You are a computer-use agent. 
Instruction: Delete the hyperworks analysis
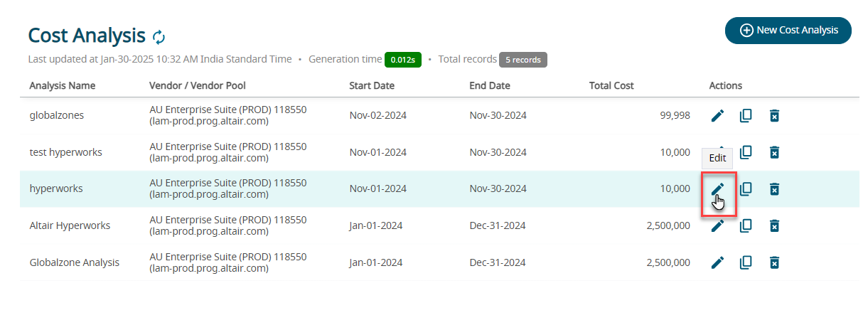pos(774,189)
